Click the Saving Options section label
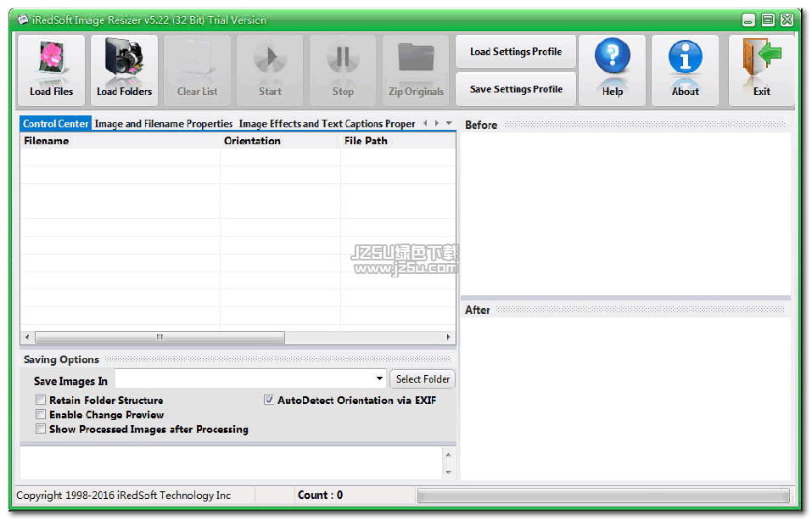The height and width of the screenshot is (521, 812). [x=61, y=360]
